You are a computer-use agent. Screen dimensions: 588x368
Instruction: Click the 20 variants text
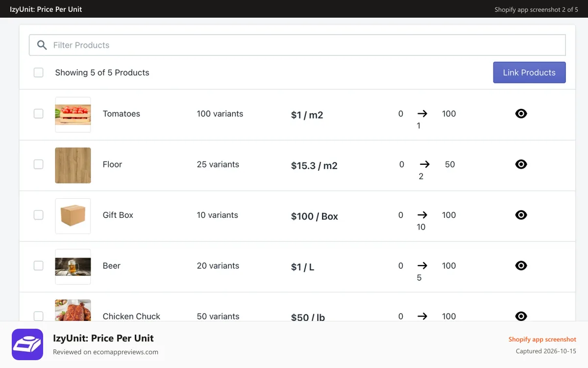218,265
